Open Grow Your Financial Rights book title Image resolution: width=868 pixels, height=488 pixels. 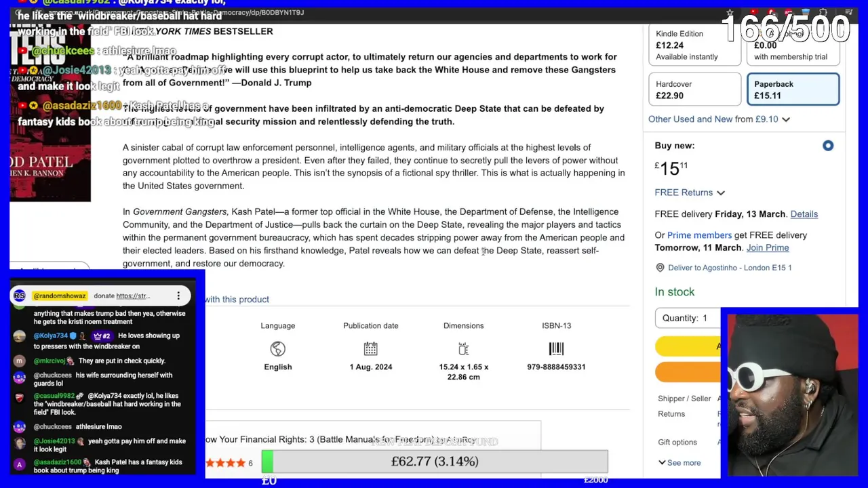pos(340,440)
